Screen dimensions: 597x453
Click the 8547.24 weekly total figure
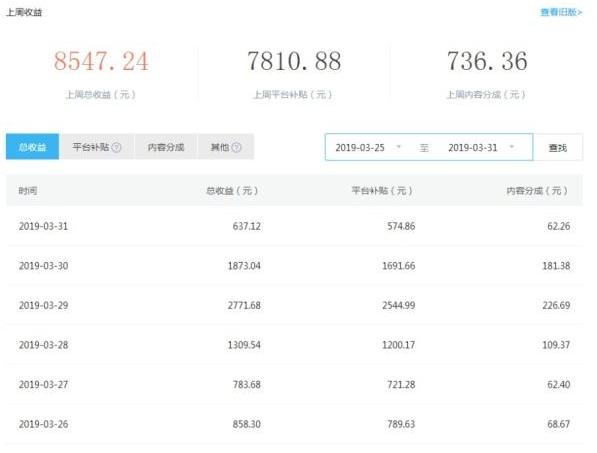click(101, 61)
